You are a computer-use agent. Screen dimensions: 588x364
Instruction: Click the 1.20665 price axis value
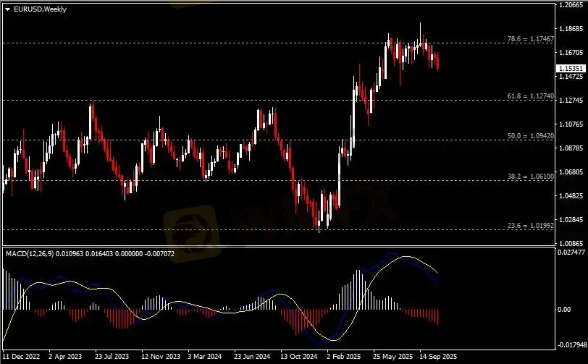[570, 5]
